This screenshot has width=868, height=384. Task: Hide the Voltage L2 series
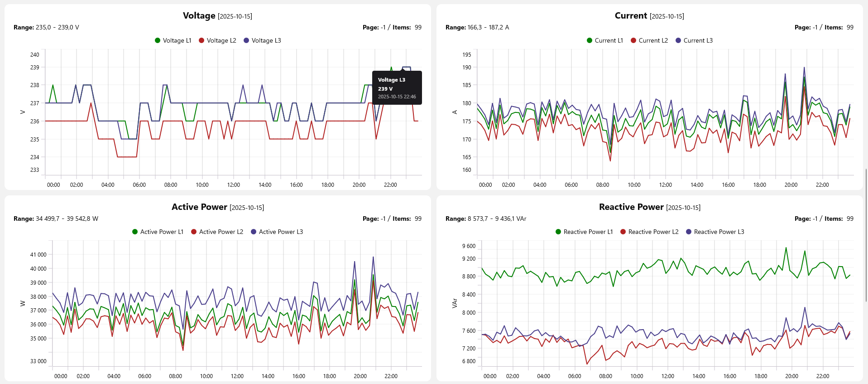coord(217,40)
